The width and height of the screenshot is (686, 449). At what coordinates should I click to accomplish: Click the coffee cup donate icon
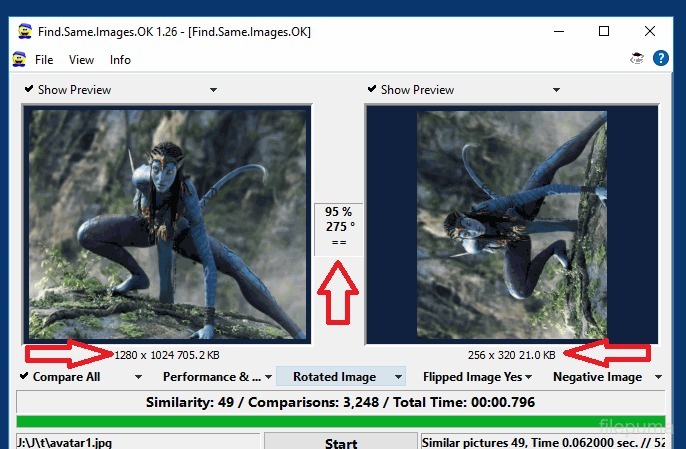(x=636, y=59)
